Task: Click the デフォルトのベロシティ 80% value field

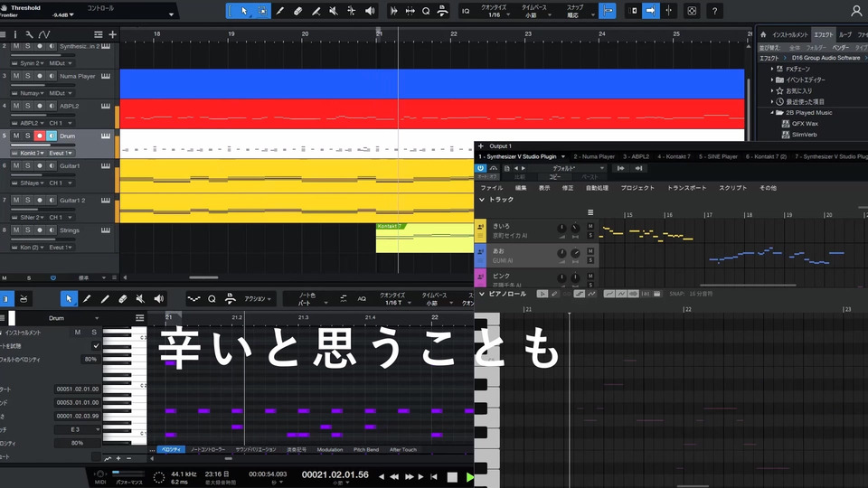Action: coord(90,359)
